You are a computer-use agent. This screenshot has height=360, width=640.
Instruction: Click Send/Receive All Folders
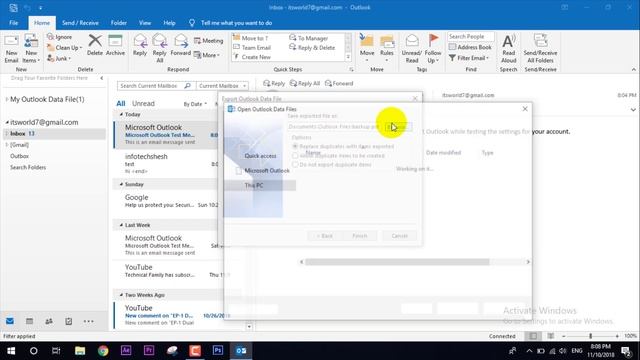[x=540, y=49]
